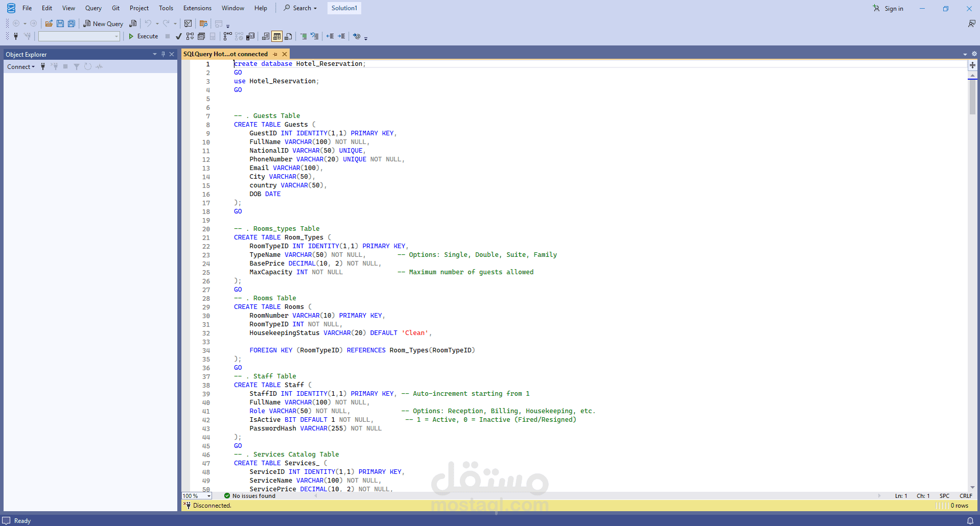Screen dimensions: 980x526
Task: Save the current query with single disk icon
Action: [60, 23]
